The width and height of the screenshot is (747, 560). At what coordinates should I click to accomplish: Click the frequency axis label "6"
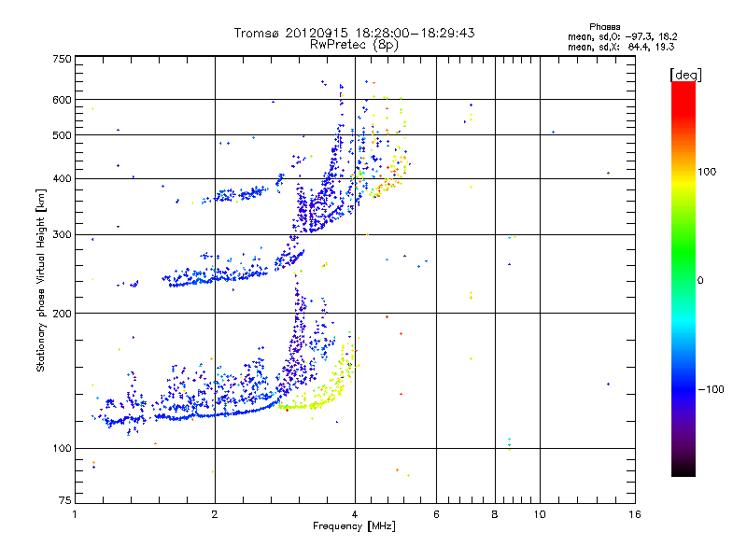436,514
